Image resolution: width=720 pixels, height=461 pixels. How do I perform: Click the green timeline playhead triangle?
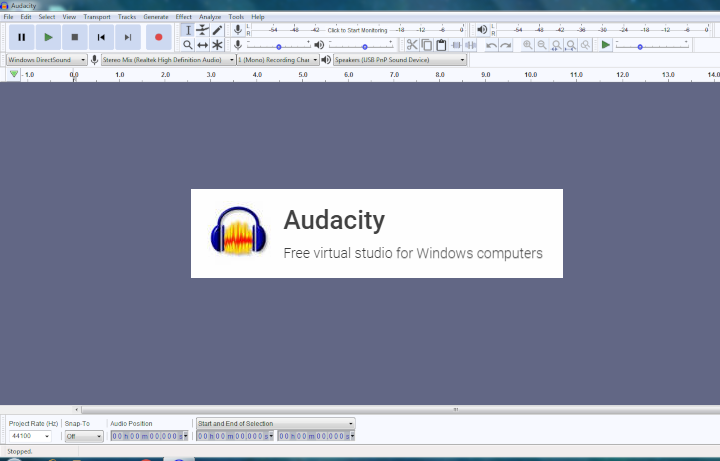point(14,73)
